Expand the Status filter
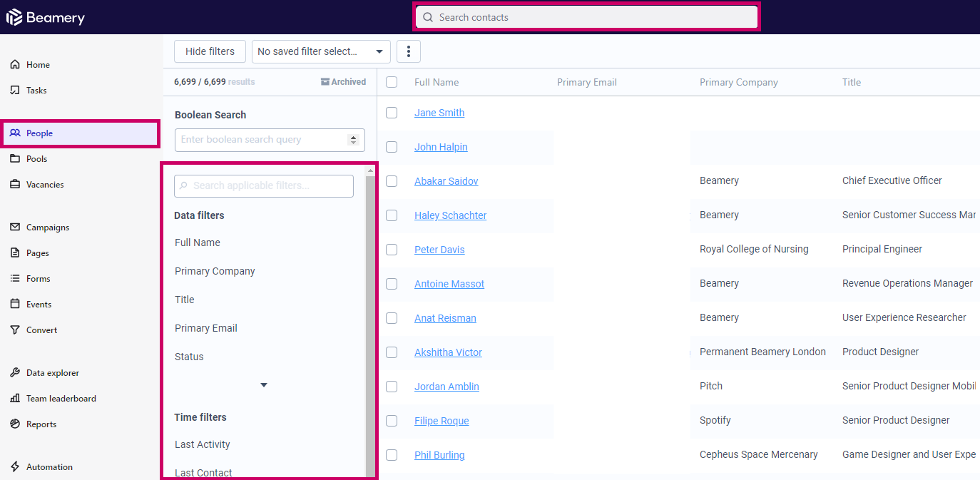Image resolution: width=980 pixels, height=480 pixels. pyautogui.click(x=189, y=357)
